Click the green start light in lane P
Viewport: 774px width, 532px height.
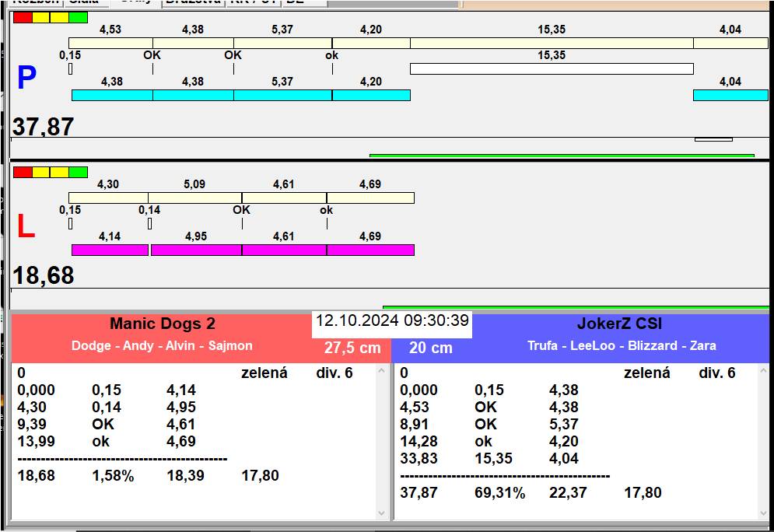pyautogui.click(x=78, y=17)
